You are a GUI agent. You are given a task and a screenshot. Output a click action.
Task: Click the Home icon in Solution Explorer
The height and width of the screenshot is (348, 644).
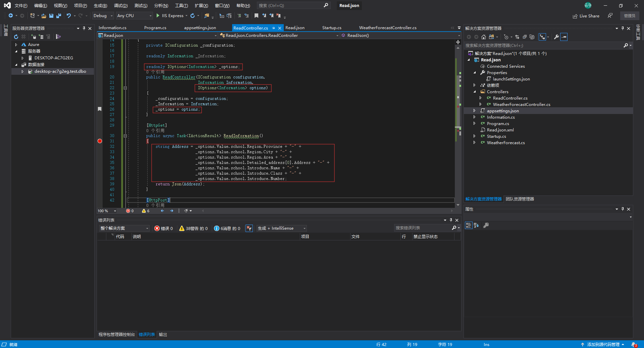(483, 37)
